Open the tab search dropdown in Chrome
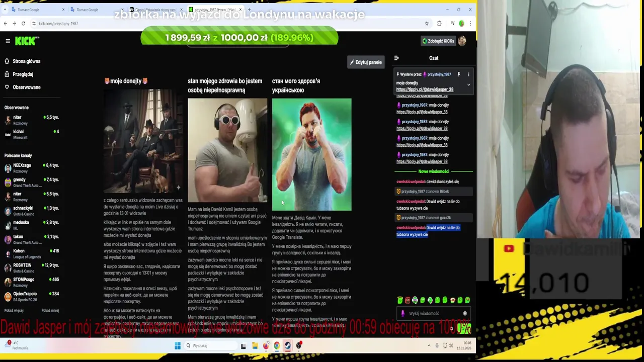 [6, 10]
